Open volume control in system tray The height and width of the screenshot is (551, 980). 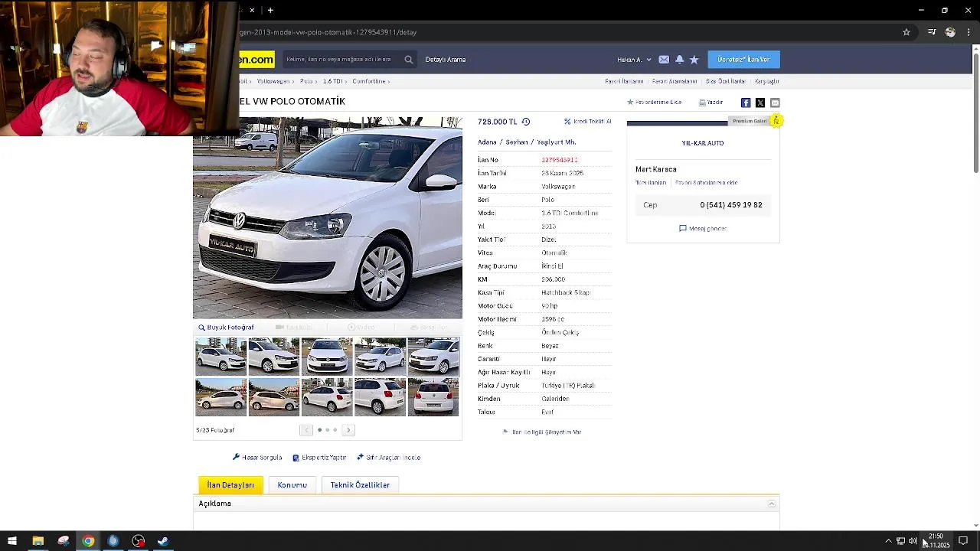pos(913,541)
